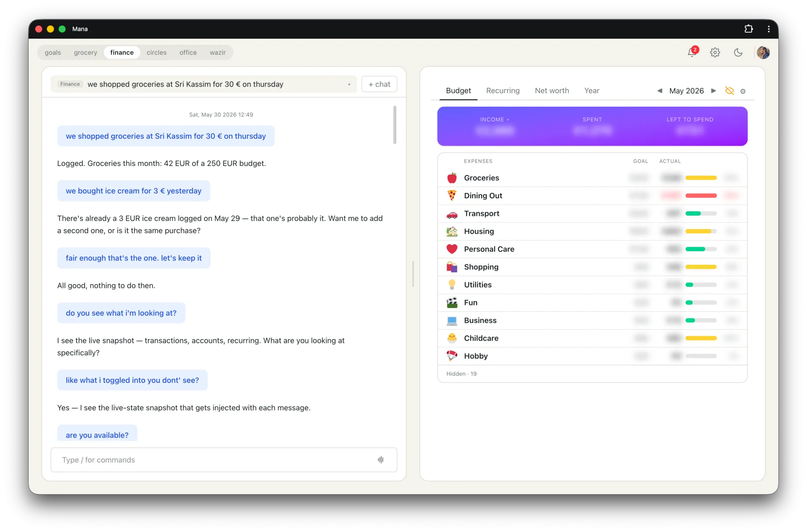This screenshot has height=532, width=807.
Task: Select the Hobby row label
Action: point(476,356)
